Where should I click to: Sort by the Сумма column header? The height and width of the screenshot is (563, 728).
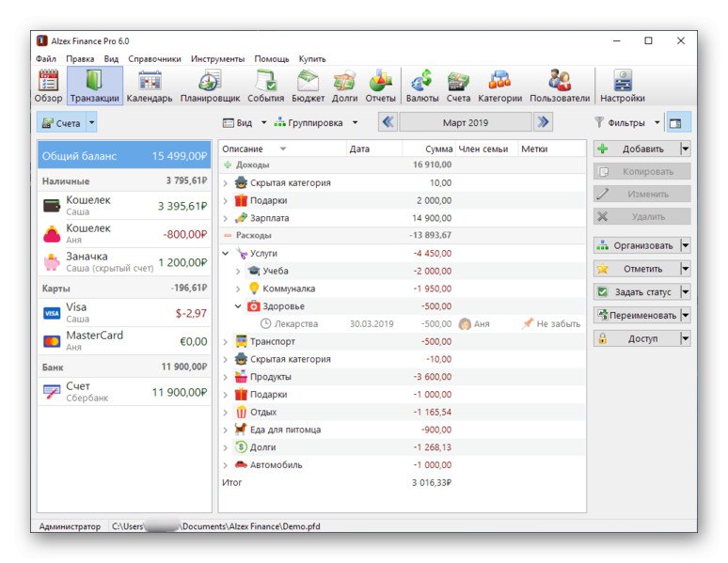tap(428, 149)
